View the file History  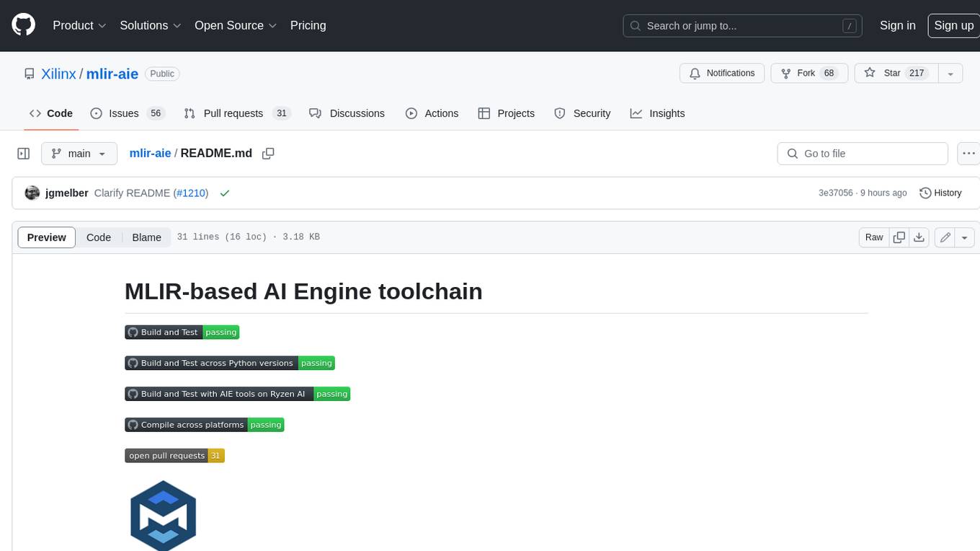(x=940, y=193)
